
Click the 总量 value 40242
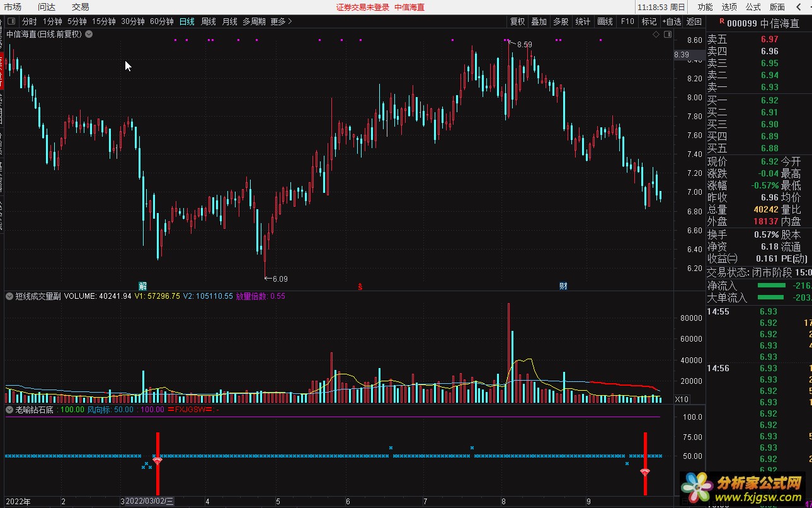click(x=765, y=210)
